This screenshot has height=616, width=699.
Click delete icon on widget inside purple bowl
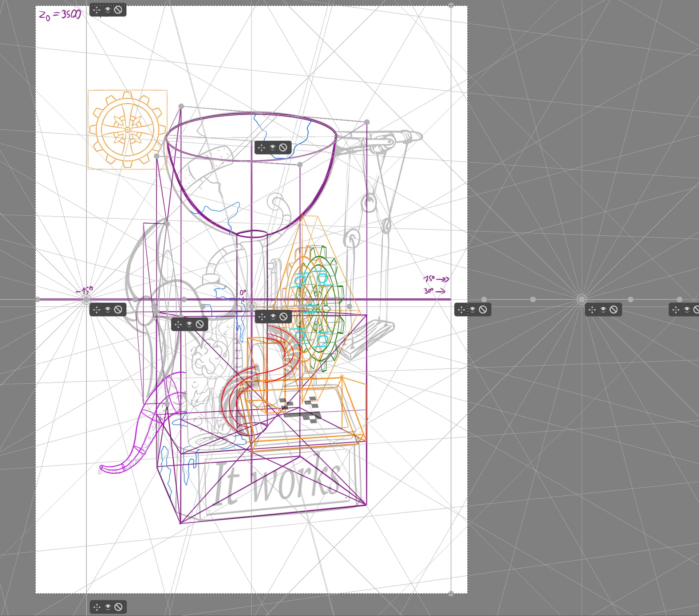[x=283, y=148]
